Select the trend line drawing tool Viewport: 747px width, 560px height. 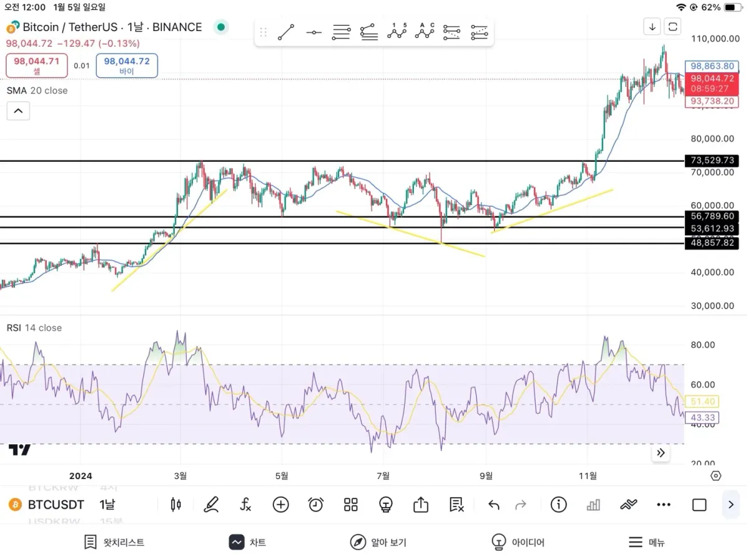point(286,32)
